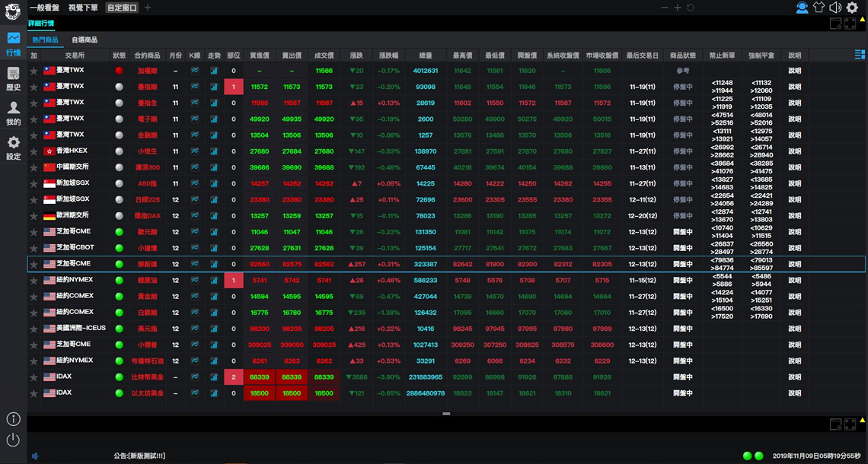Open the 歷史 history sidebar icon
The width and height of the screenshot is (868, 464).
click(x=14, y=78)
